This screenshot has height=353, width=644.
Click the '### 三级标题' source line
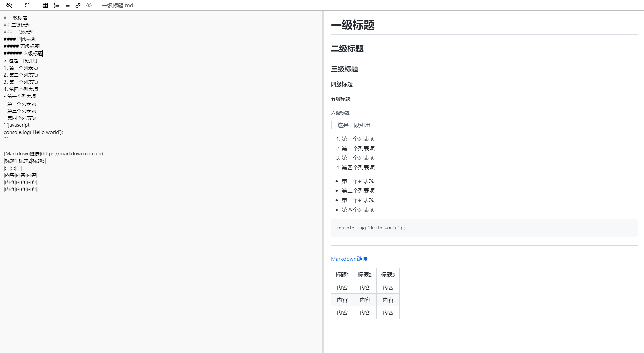click(19, 32)
